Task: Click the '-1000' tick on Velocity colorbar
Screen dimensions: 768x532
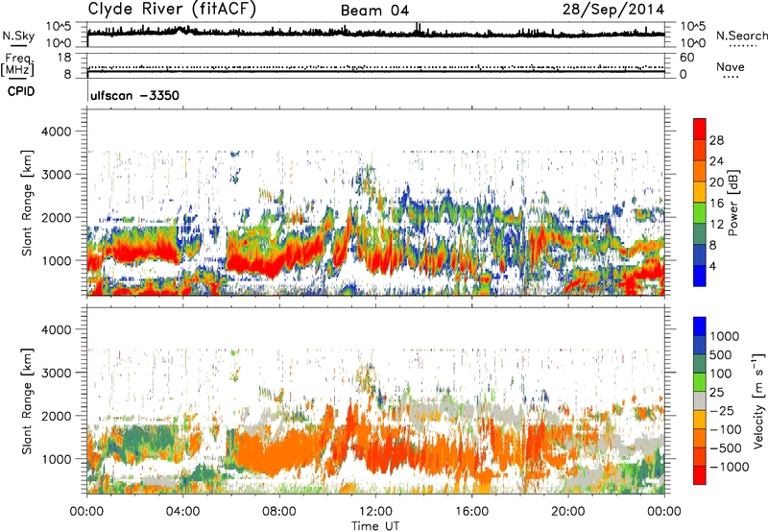Action: click(x=729, y=467)
